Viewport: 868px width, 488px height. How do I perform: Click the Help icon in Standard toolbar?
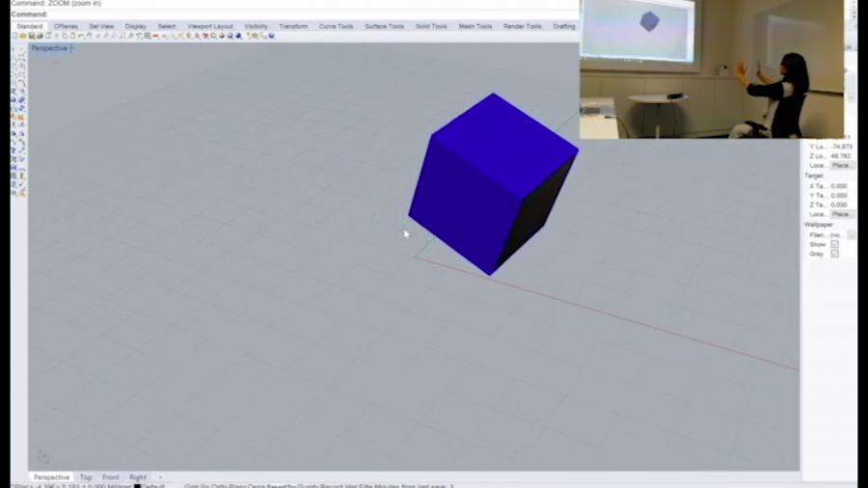(x=271, y=36)
